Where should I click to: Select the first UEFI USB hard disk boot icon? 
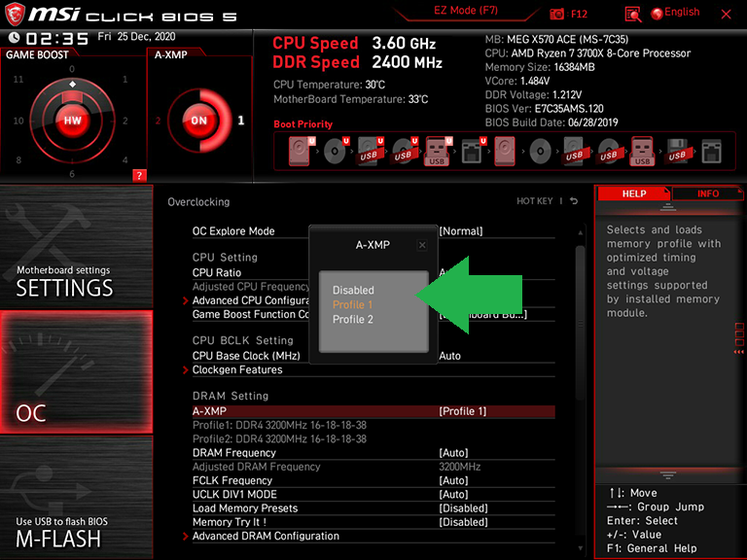(x=371, y=151)
